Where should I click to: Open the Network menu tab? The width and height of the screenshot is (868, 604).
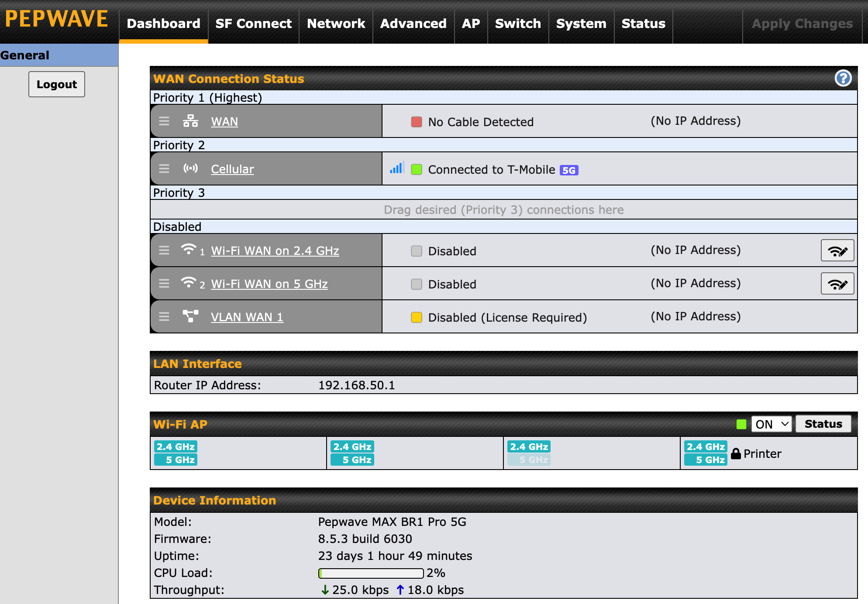point(336,24)
